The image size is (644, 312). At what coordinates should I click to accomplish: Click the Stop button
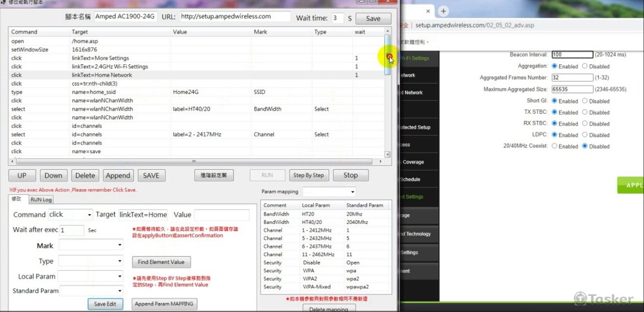[x=350, y=175]
